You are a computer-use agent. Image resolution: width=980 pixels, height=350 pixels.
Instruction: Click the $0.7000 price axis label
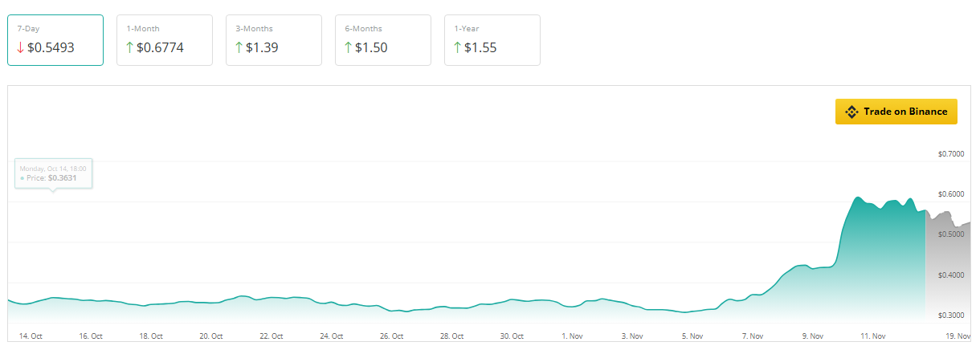(x=950, y=154)
